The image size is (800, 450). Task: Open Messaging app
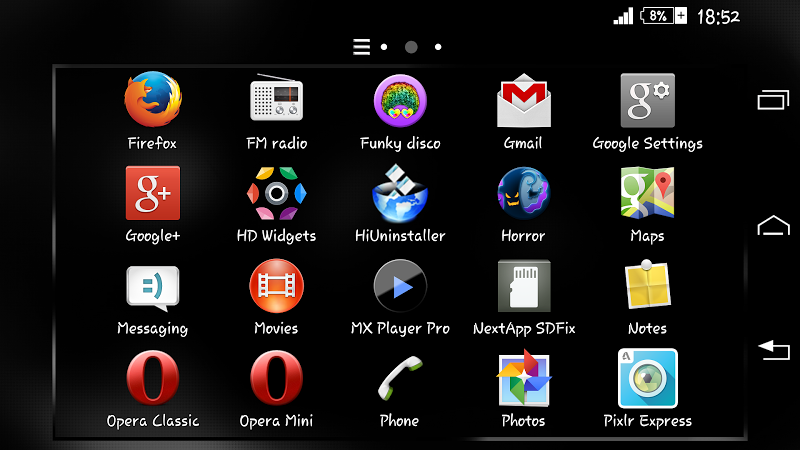pos(153,288)
